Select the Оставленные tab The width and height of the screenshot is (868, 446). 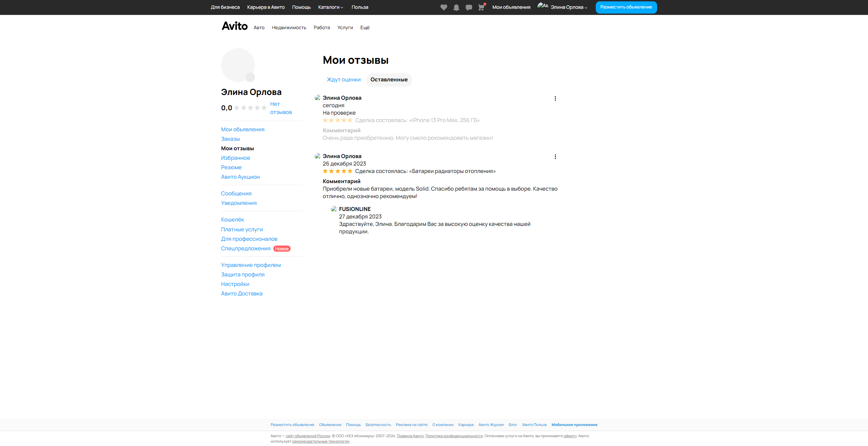click(389, 80)
